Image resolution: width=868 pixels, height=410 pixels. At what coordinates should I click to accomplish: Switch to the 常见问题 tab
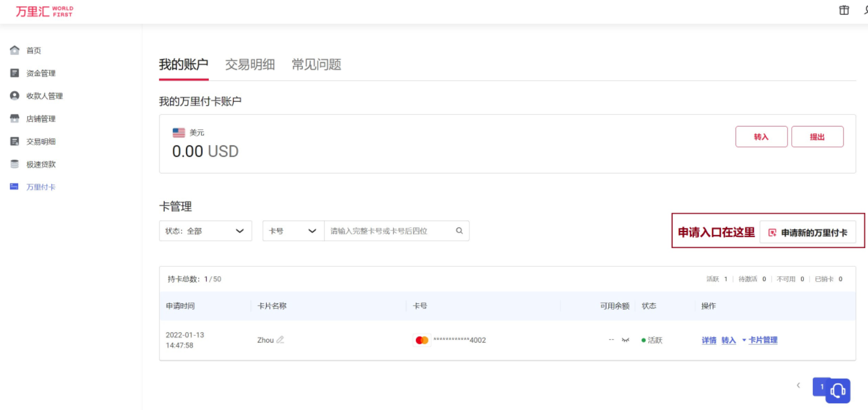[x=316, y=65]
